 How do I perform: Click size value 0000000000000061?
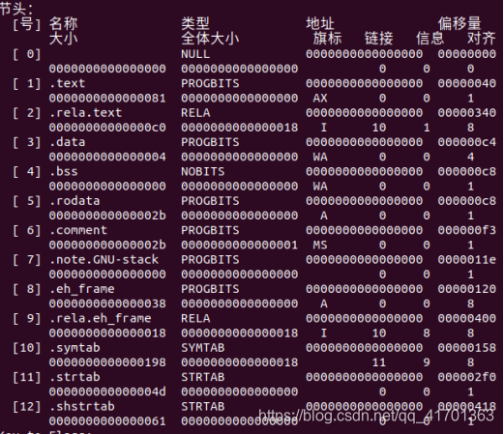(x=107, y=421)
